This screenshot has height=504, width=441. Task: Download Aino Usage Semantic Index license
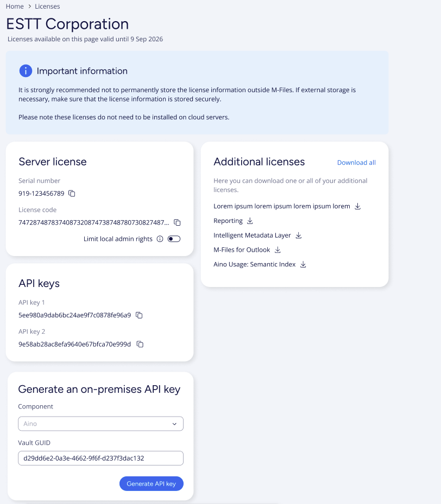[303, 265]
